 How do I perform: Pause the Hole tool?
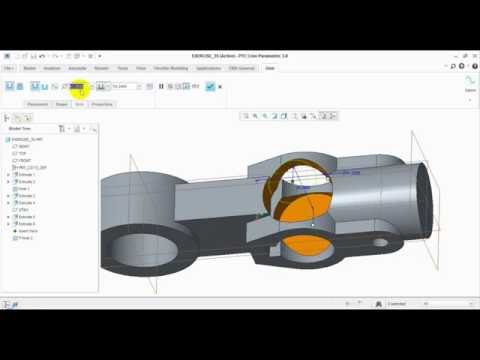(x=161, y=86)
